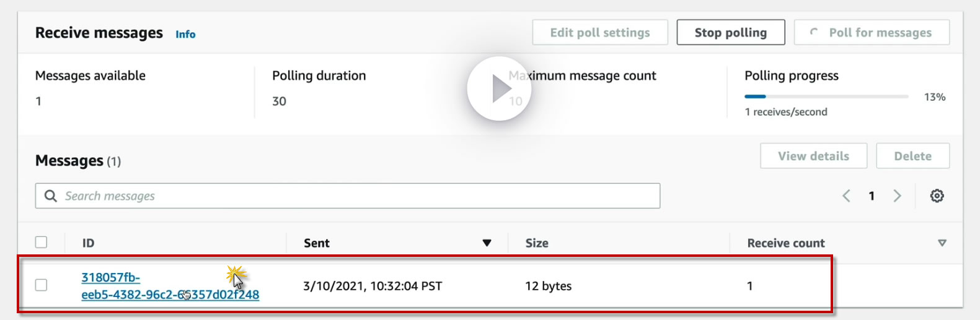Select all messages header checkbox
The image size is (980, 320).
click(x=42, y=242)
